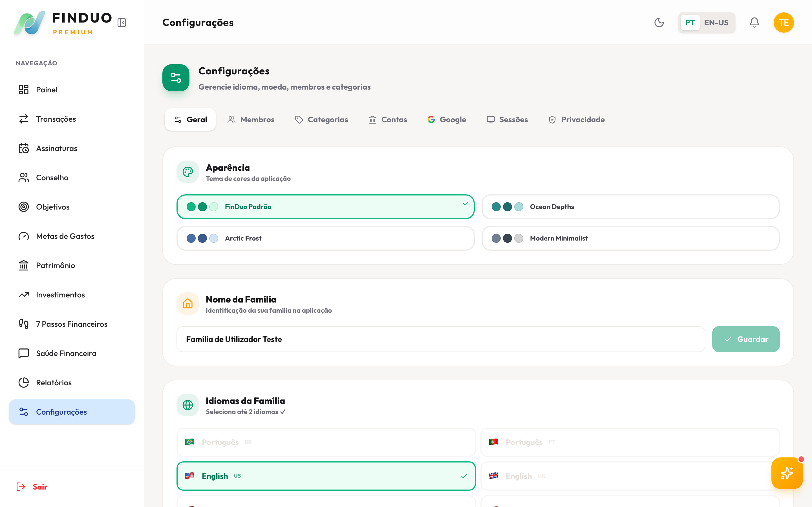Enable the Arctic Frost color theme
This screenshot has height=507, width=812.
click(x=325, y=238)
